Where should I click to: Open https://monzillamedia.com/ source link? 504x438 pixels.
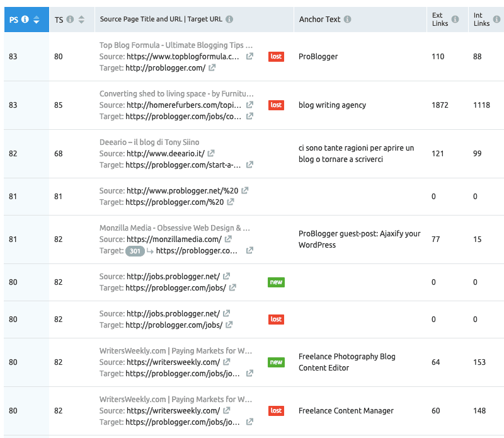point(174,239)
